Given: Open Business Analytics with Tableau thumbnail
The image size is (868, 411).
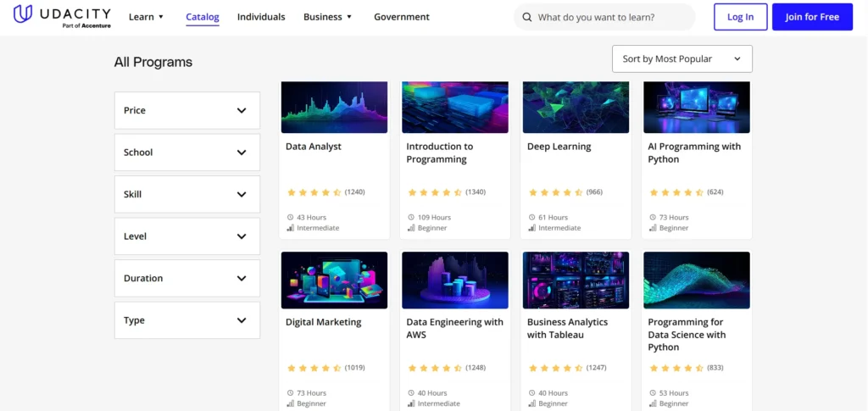Looking at the screenshot, I should point(576,280).
